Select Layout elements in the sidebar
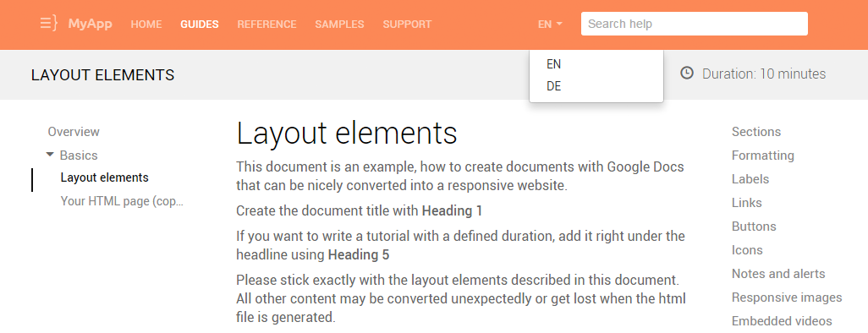The image size is (868, 333). [x=105, y=177]
